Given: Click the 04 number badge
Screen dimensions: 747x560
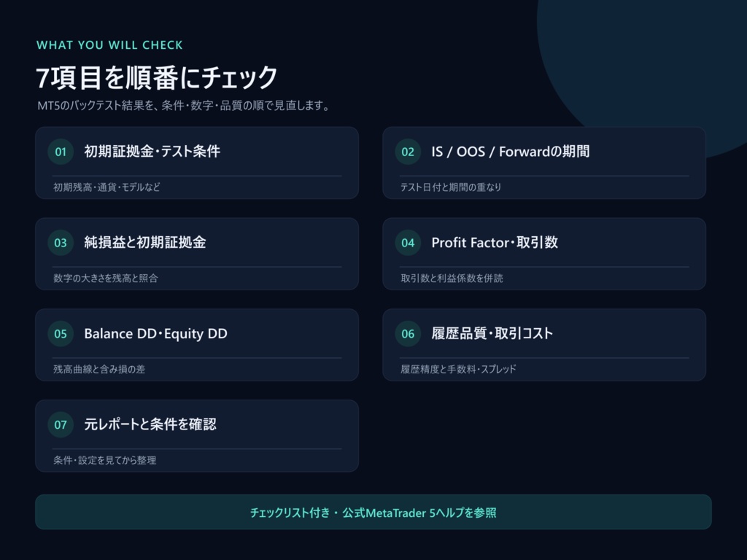Looking at the screenshot, I should coord(408,243).
